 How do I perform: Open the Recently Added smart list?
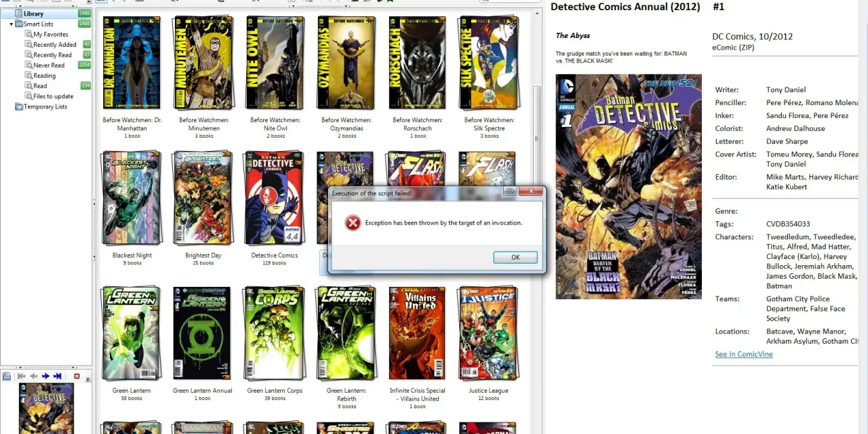click(x=55, y=45)
